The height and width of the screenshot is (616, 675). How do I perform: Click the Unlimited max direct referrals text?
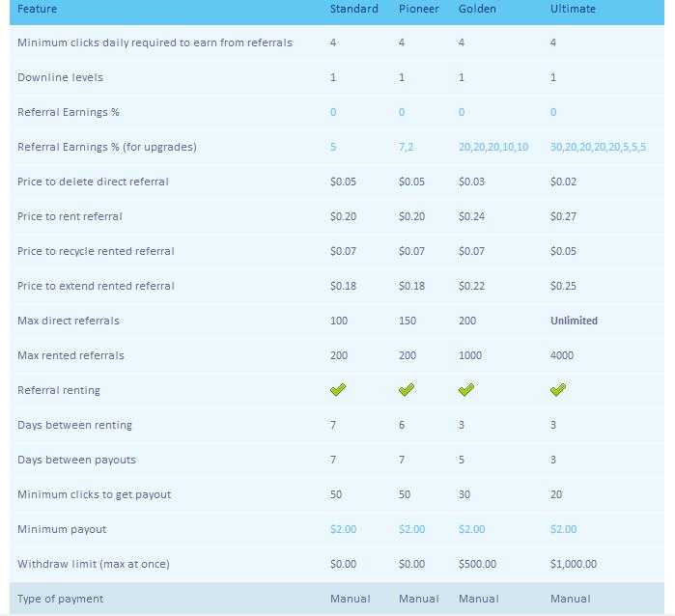574,321
